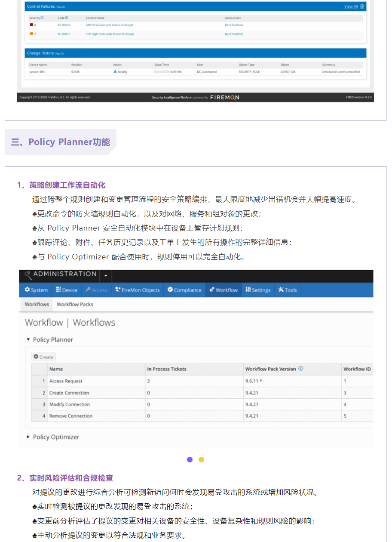This screenshot has width=392, height=542.
Task: Click the info icon beside Workflow Pack Version
Action: pyautogui.click(x=301, y=369)
